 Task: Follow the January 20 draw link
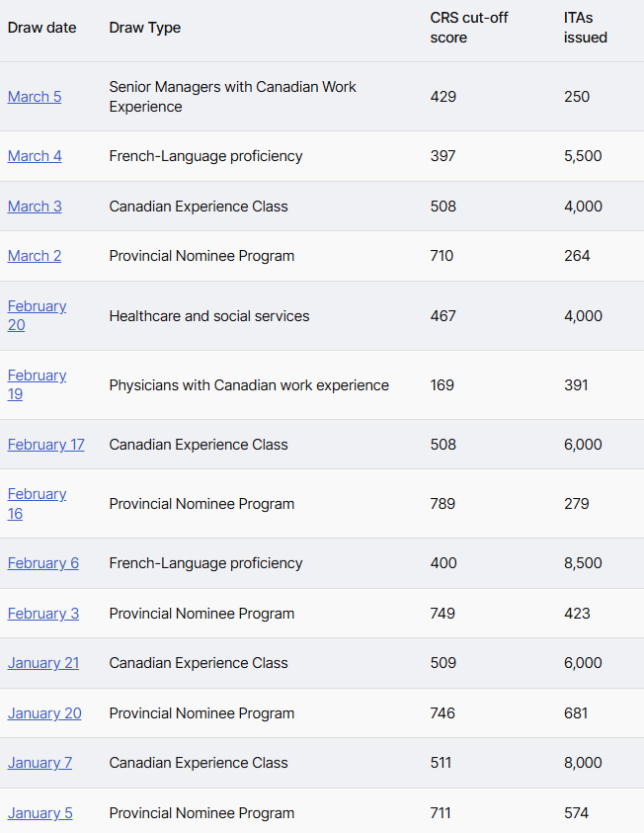coord(44,713)
